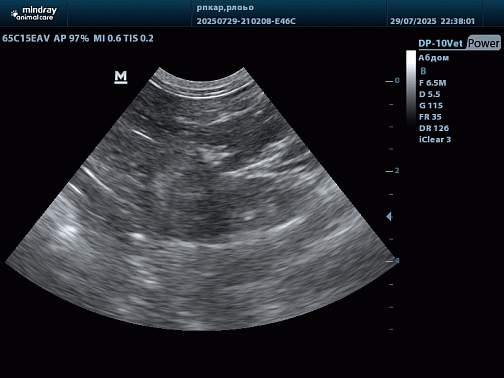Click the Mindray animal care logo
This screenshot has width=504, height=378.
[x=34, y=14]
